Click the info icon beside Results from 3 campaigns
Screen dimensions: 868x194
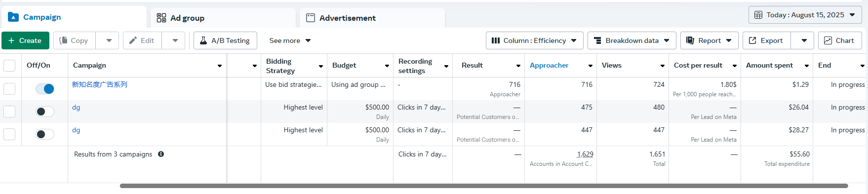(161, 154)
